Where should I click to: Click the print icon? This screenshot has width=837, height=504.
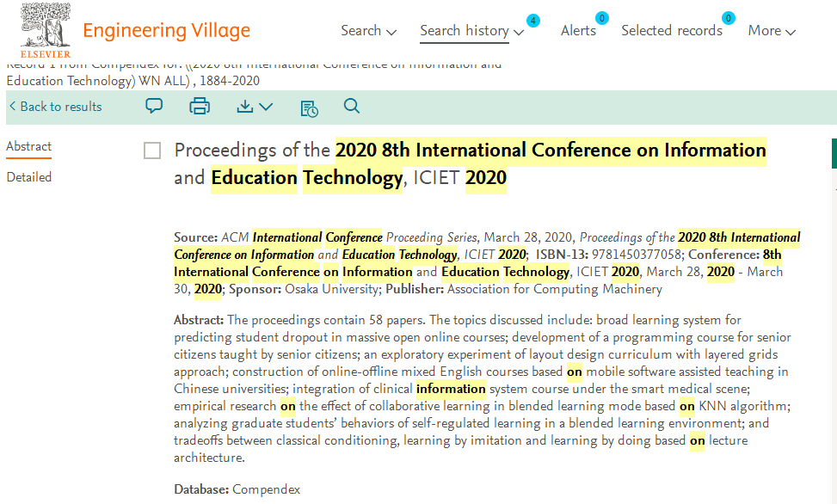coord(200,107)
